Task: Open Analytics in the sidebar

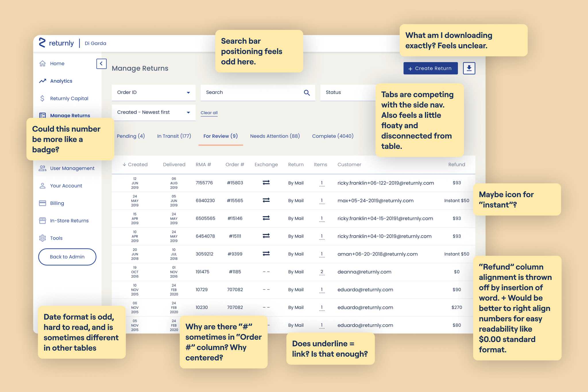Action: point(61,81)
